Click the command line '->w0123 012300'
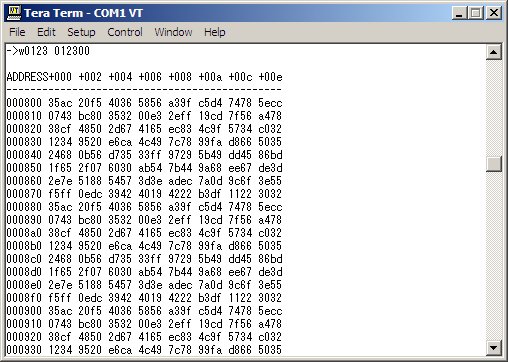This screenshot has height=362, width=508. [48, 51]
